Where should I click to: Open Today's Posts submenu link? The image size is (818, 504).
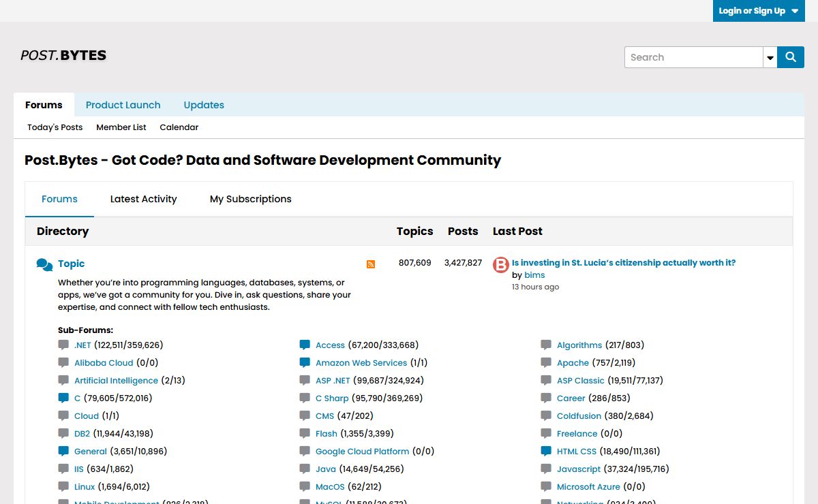(x=55, y=127)
